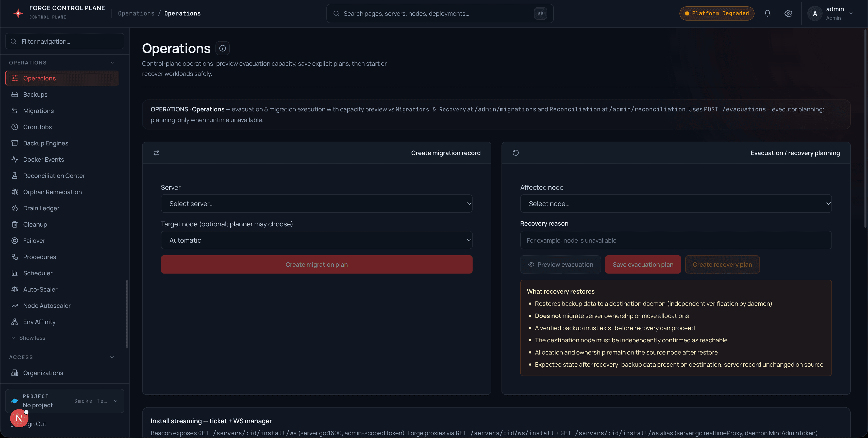The width and height of the screenshot is (868, 438).
Task: Focus the global search box
Action: (440, 13)
